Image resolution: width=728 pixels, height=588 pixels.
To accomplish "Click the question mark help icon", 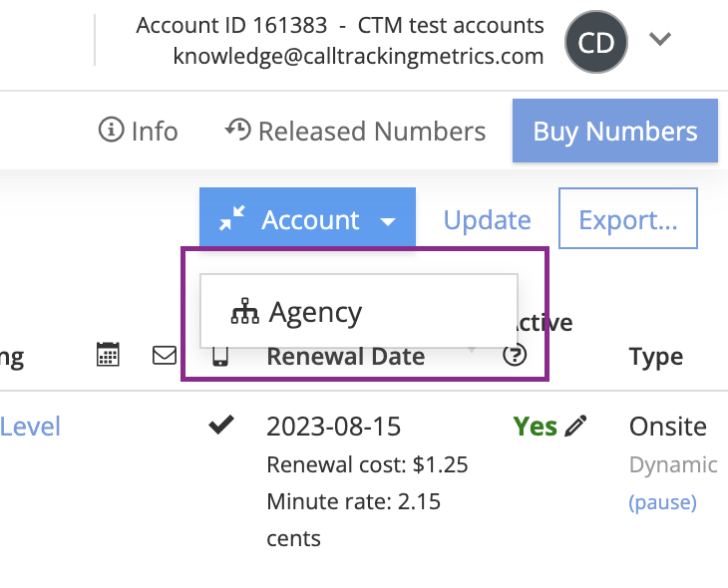I will tap(515, 355).
